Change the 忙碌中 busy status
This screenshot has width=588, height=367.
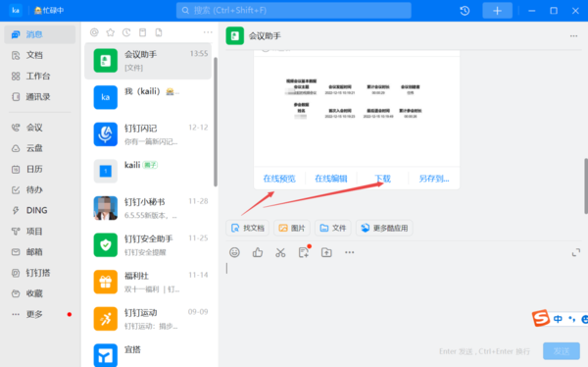[49, 11]
